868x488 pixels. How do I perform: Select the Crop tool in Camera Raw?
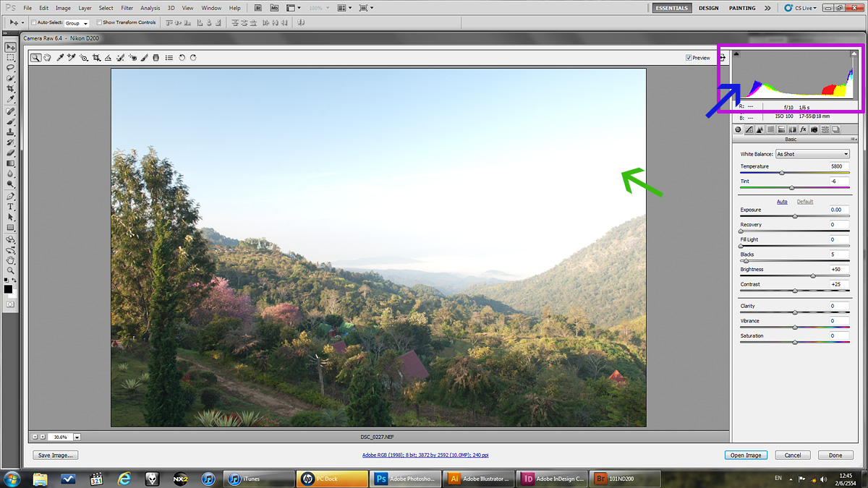pyautogui.click(x=96, y=58)
